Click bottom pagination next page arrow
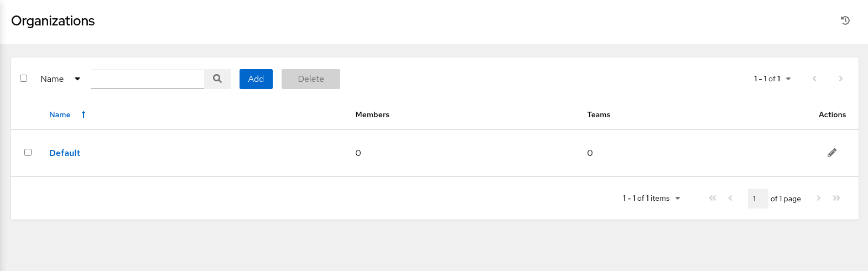 coord(819,198)
